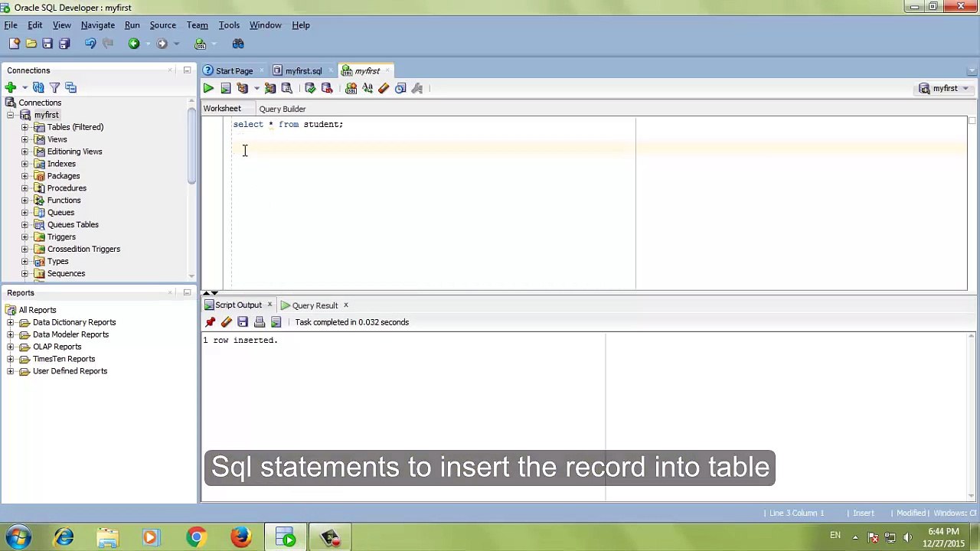The height and width of the screenshot is (551, 980).
Task: Expand the Procedures node
Action: 24,188
